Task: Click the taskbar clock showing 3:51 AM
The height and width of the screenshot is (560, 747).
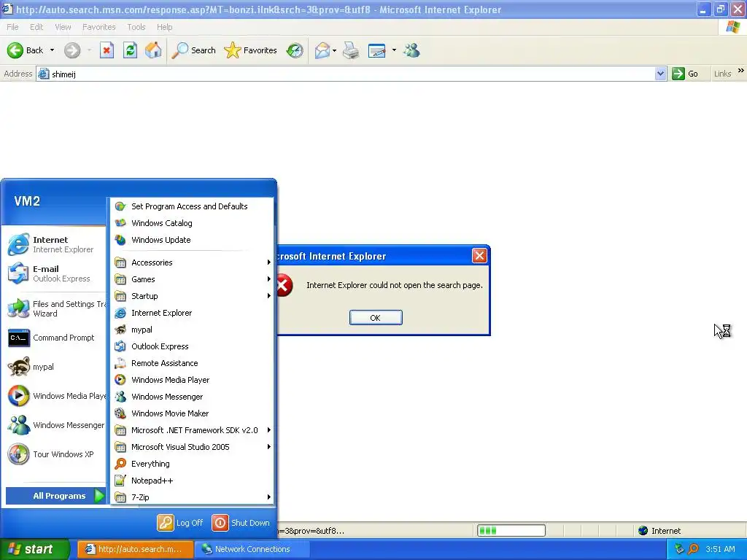Action: 720,549
